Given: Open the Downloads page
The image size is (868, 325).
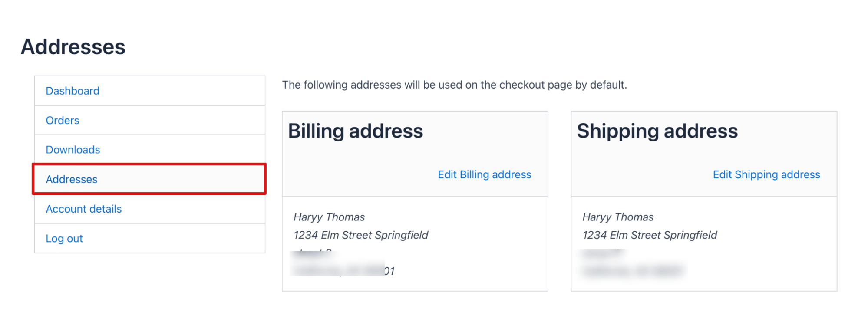Looking at the screenshot, I should (x=73, y=149).
